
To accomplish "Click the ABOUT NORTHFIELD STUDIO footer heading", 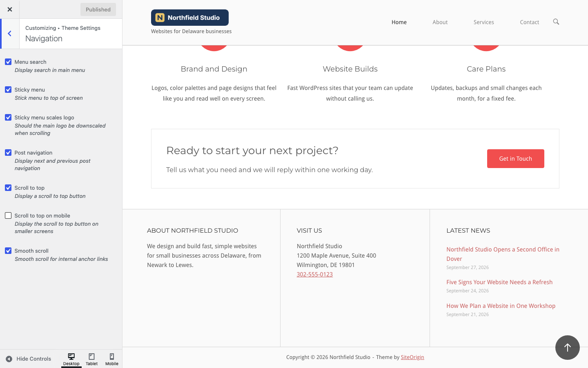I will pos(193,231).
